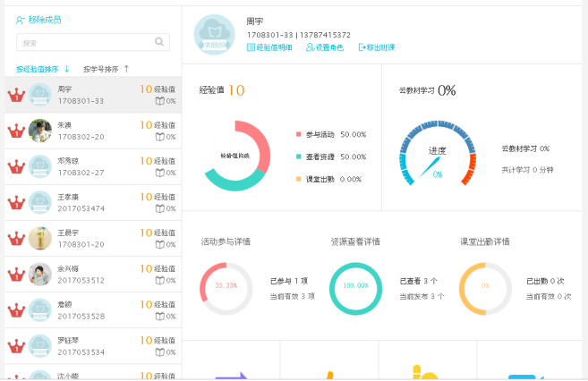Click the 进度 progress gauge
This screenshot has width=588, height=381.
click(x=437, y=155)
